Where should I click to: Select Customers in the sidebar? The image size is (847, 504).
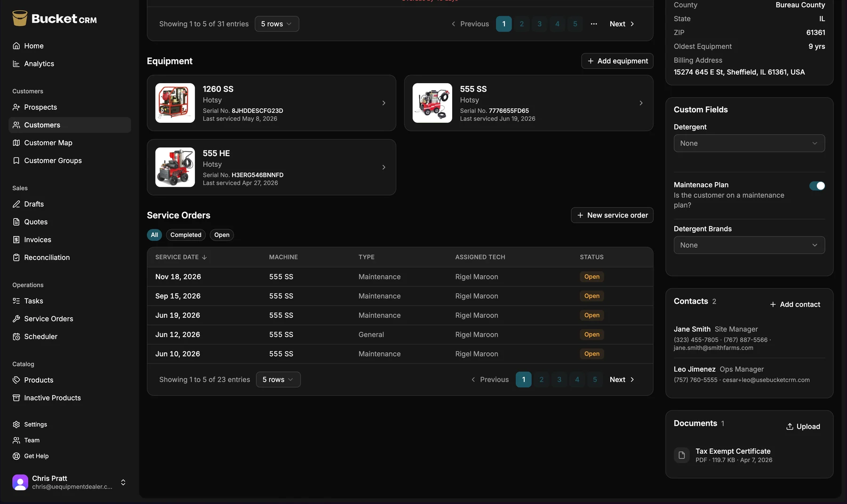70,125
